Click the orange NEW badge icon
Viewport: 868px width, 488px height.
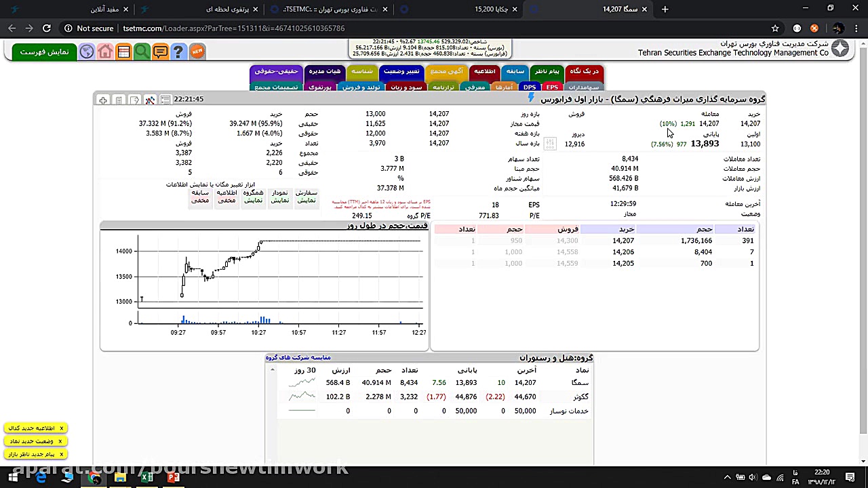pos(197,52)
